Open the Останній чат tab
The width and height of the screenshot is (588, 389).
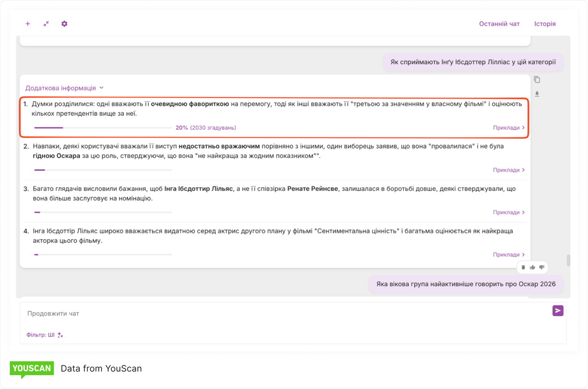pyautogui.click(x=499, y=24)
